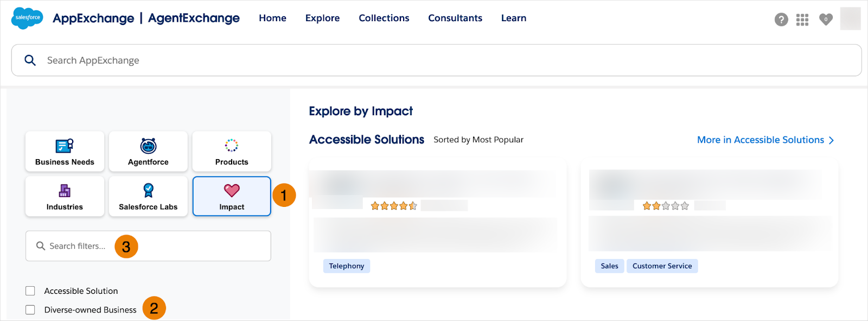Click the Sorted by Most Popular text
868x321 pixels.
478,140
